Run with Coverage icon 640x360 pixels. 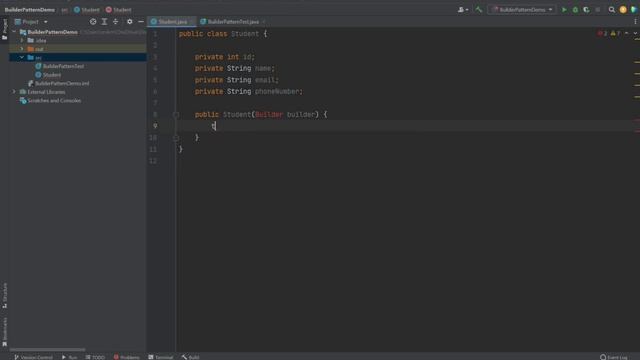coord(587,9)
